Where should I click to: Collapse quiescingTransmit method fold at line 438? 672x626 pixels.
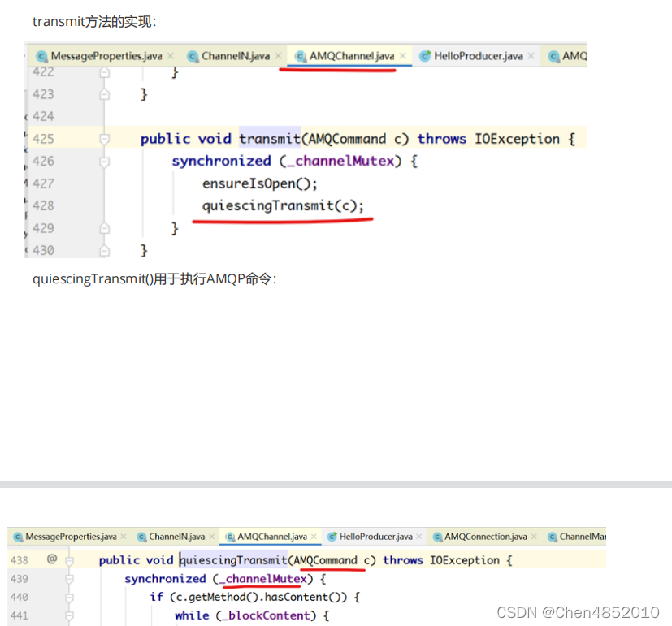click(x=69, y=560)
